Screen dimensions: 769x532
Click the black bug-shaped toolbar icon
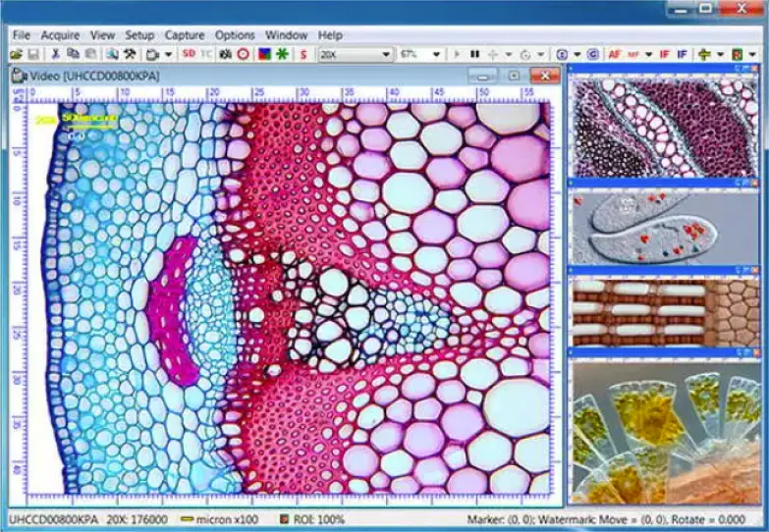pyautogui.click(x=225, y=54)
